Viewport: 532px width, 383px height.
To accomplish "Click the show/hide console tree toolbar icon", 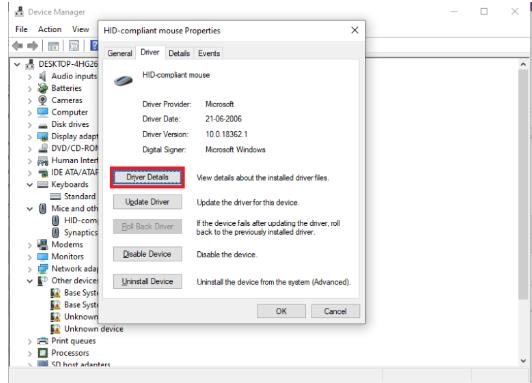I will pos(53,46).
